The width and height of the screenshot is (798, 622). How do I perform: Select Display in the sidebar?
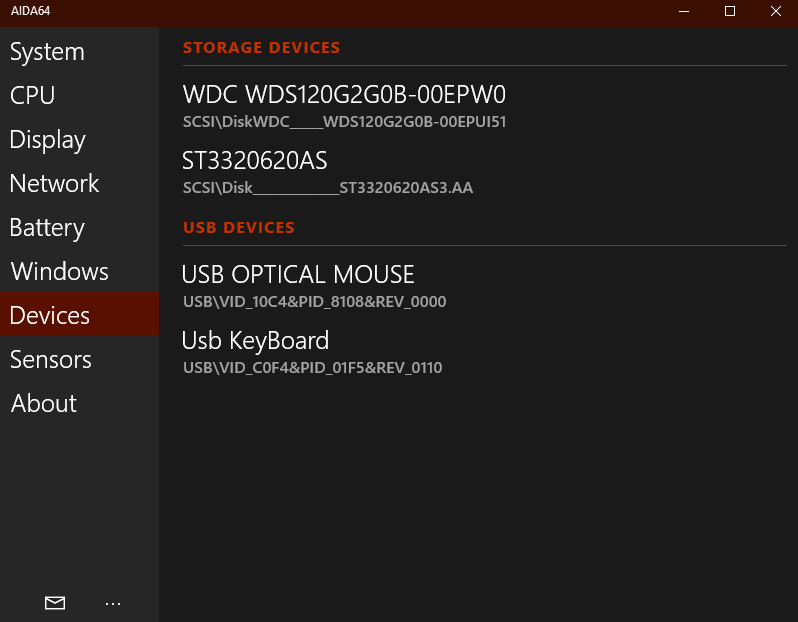79,140
